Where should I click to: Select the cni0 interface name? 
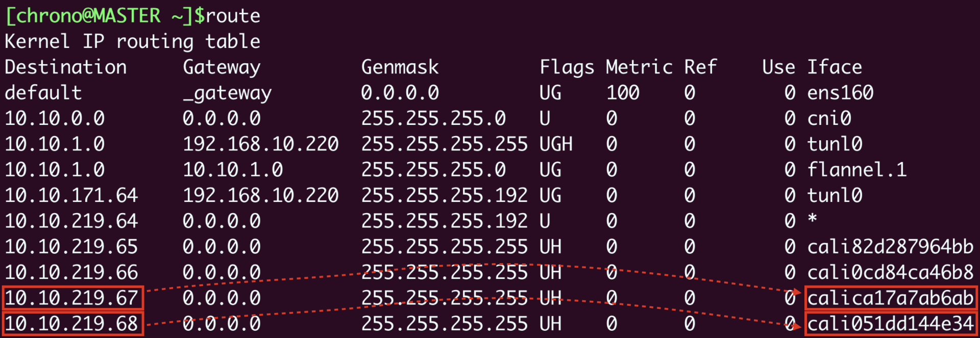tap(829, 119)
